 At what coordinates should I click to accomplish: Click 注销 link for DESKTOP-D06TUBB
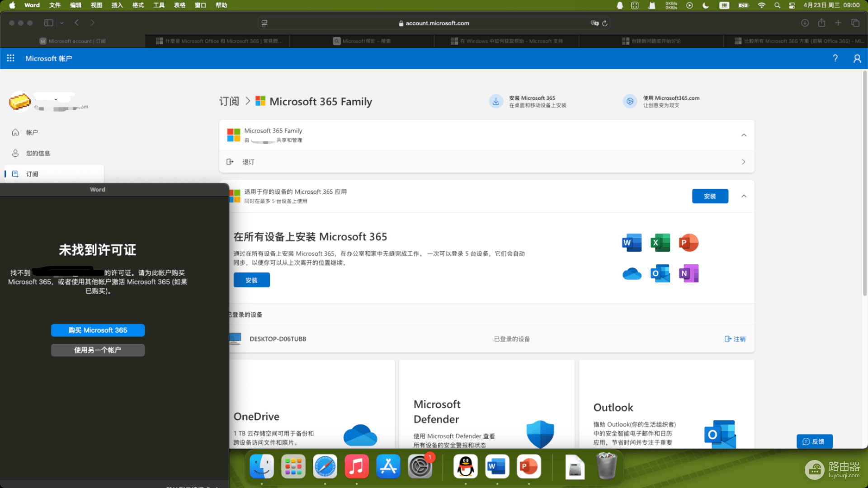(735, 339)
